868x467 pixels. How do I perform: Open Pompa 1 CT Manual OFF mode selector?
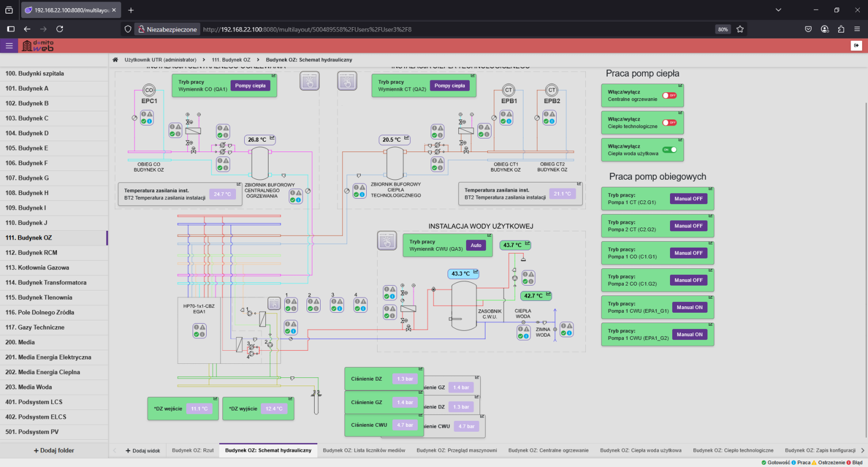point(688,199)
